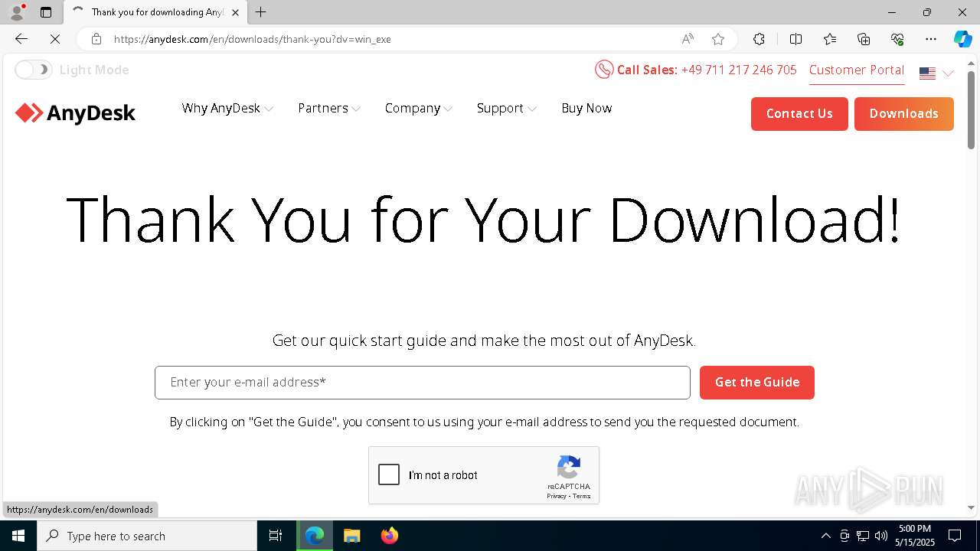The width and height of the screenshot is (980, 551).
Task: Open Read aloud in the address bar
Action: point(688,39)
